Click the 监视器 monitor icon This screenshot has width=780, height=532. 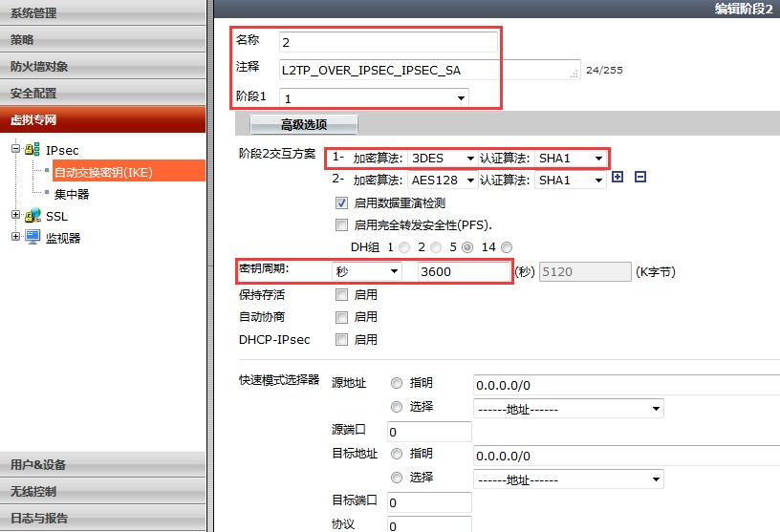[32, 237]
